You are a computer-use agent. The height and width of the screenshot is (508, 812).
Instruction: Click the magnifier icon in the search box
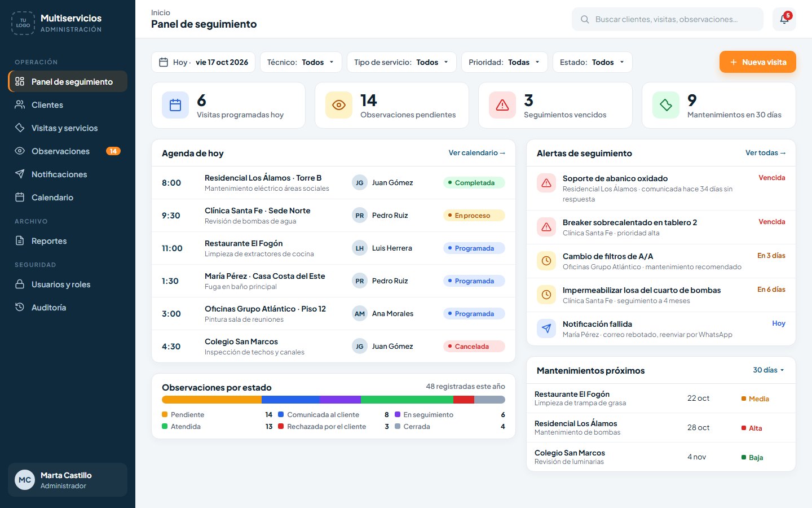(x=585, y=19)
